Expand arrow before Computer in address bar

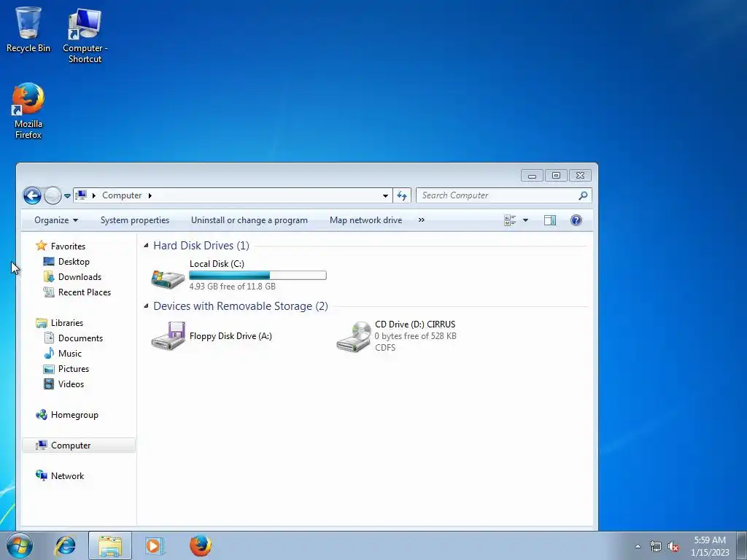tap(94, 195)
